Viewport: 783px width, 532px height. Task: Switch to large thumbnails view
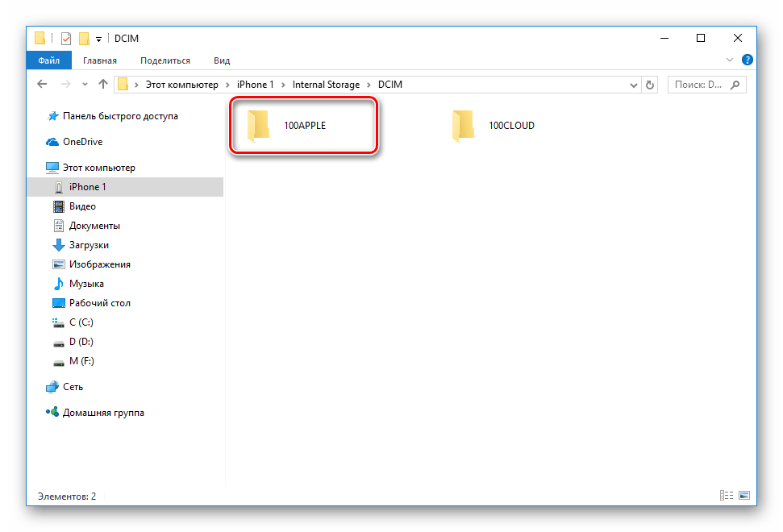click(744, 496)
